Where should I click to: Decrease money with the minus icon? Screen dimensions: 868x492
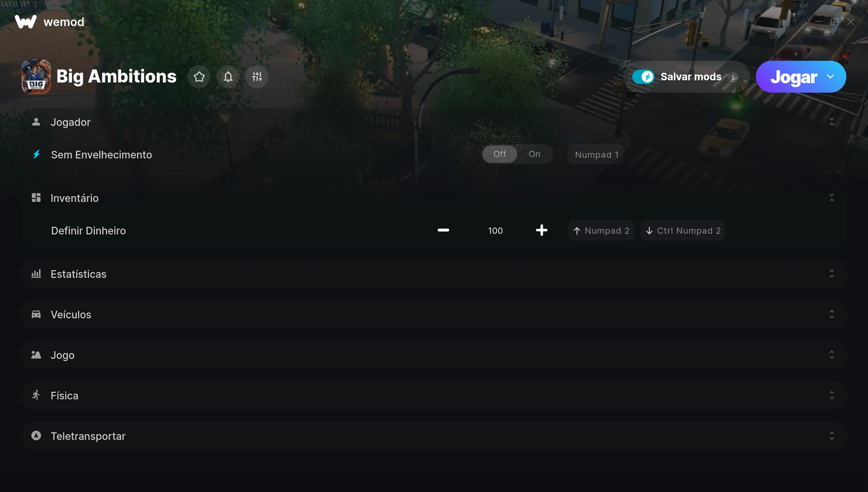coord(443,230)
